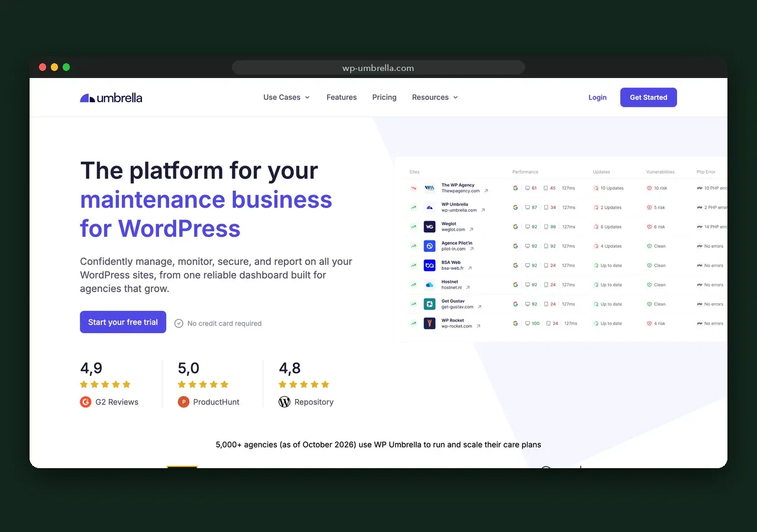The width and height of the screenshot is (757, 532).
Task: Click the wp-umbrella.com address bar
Action: pos(378,68)
